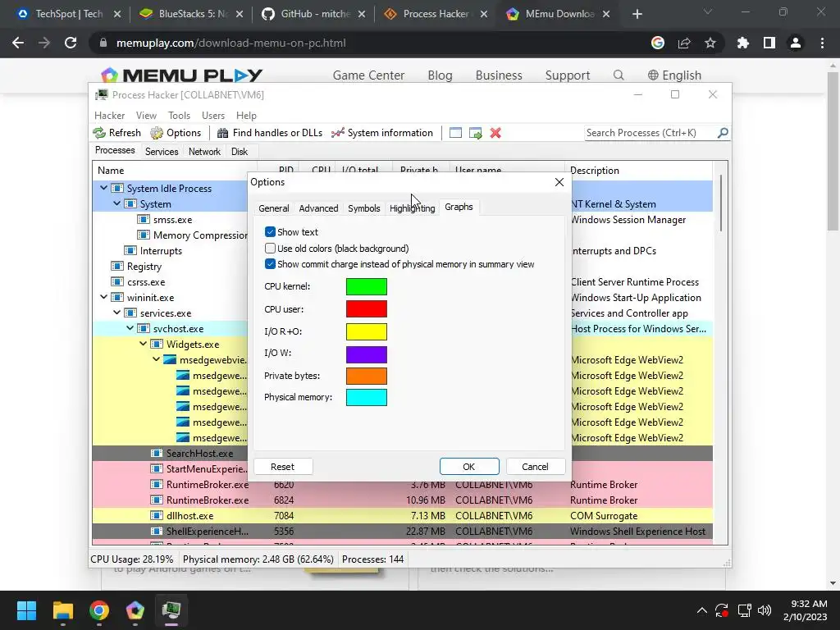Switch to the General tab in Options
This screenshot has height=630, width=840.
[x=274, y=208]
